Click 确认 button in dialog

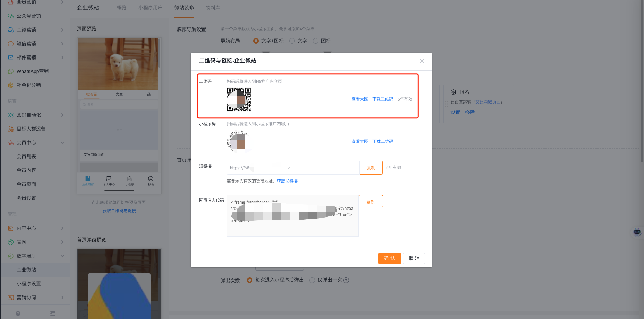(x=389, y=258)
